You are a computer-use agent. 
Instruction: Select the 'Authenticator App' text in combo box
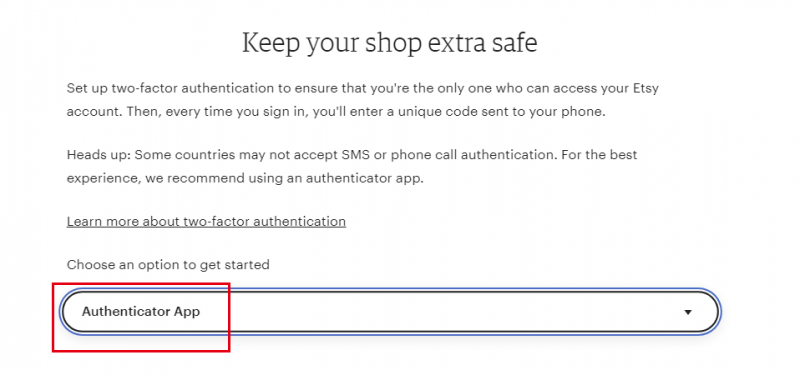[x=141, y=311]
